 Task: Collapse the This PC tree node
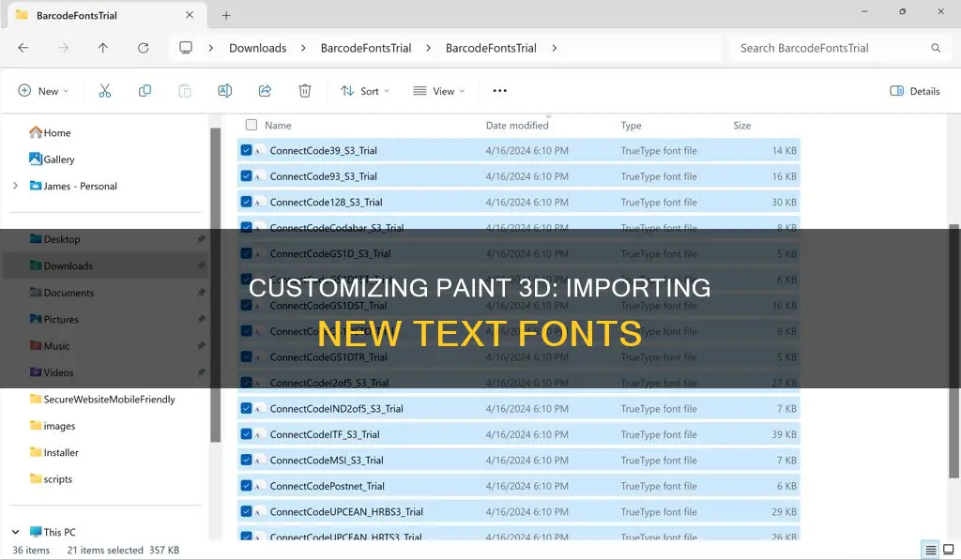(x=15, y=532)
